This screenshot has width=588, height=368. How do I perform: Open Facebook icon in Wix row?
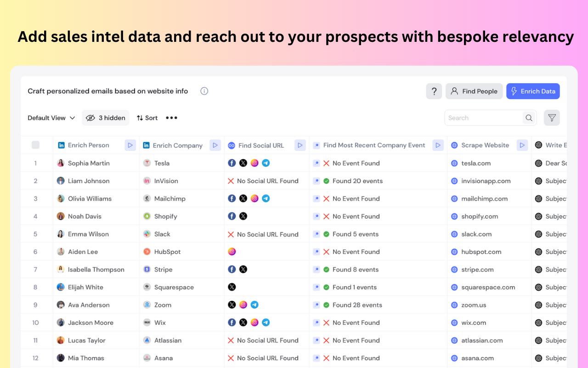pos(232,322)
